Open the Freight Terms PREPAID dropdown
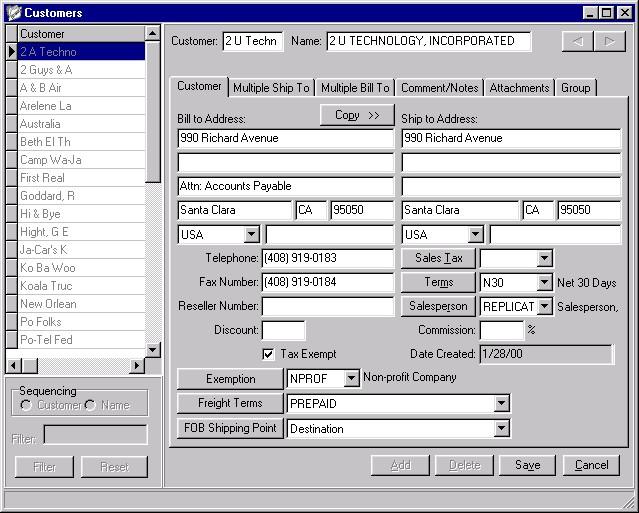Image resolution: width=639 pixels, height=513 pixels. pos(501,404)
